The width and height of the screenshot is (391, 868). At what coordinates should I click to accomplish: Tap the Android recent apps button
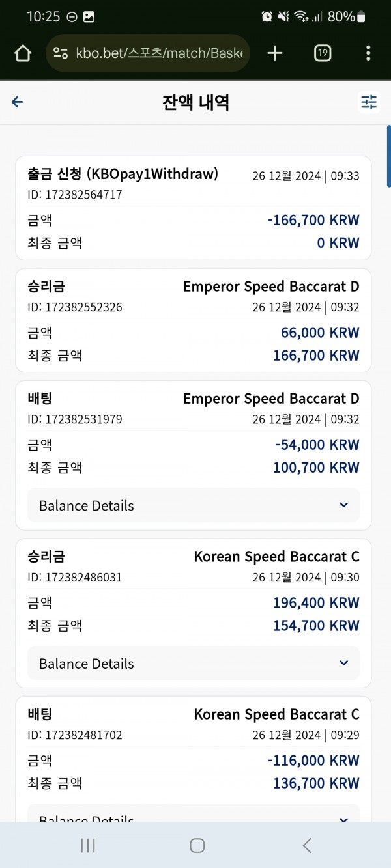(88, 845)
